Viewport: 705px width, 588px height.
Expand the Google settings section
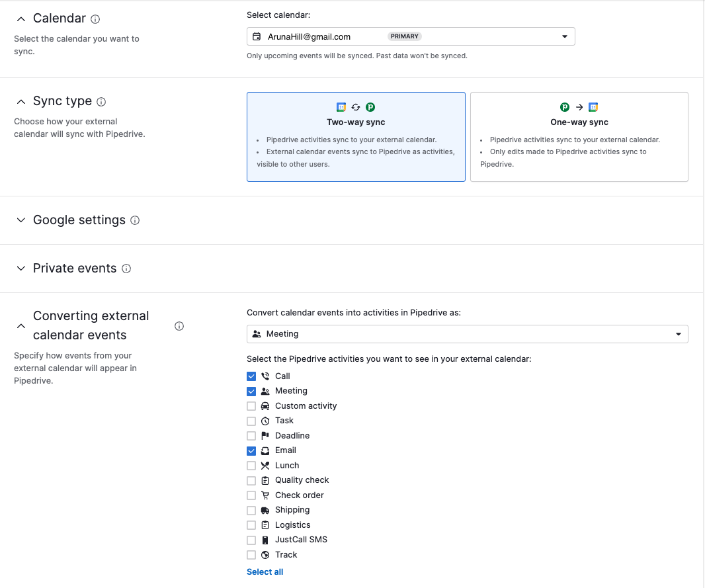coord(21,220)
